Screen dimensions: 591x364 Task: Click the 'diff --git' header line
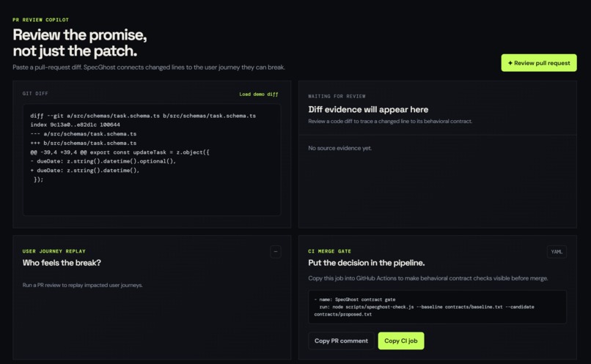(x=143, y=116)
